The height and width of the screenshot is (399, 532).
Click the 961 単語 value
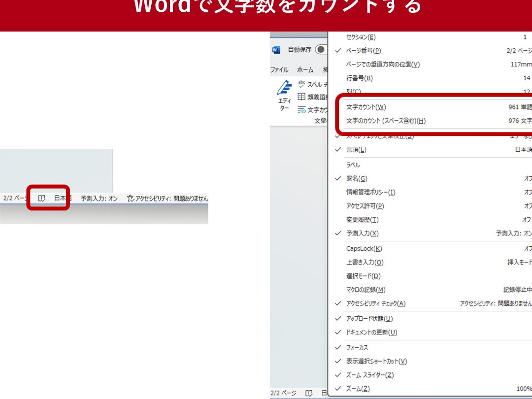(x=520, y=107)
